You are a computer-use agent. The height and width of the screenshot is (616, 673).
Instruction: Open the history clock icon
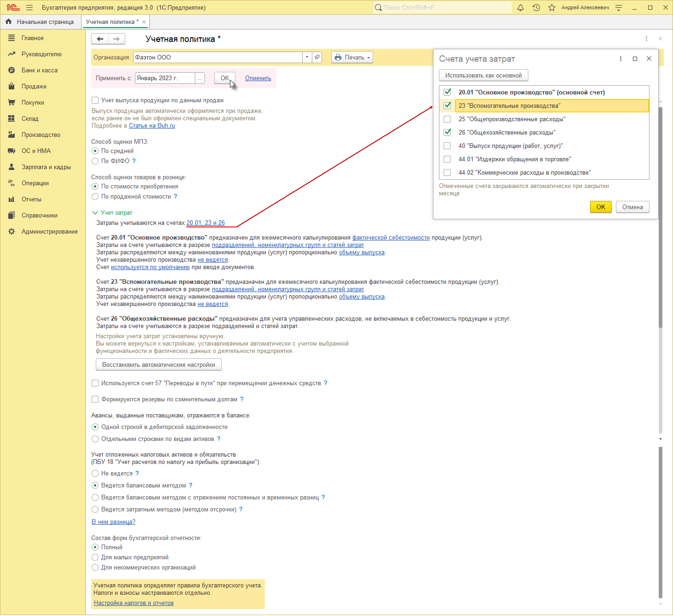click(x=536, y=7)
